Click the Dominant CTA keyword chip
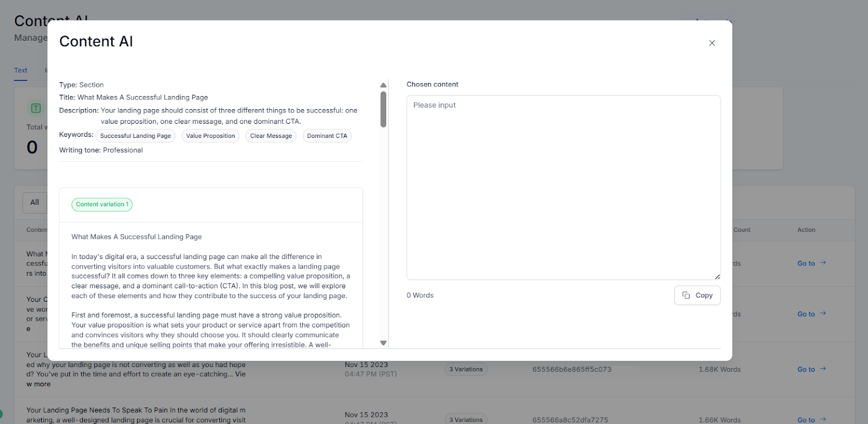 click(x=327, y=136)
